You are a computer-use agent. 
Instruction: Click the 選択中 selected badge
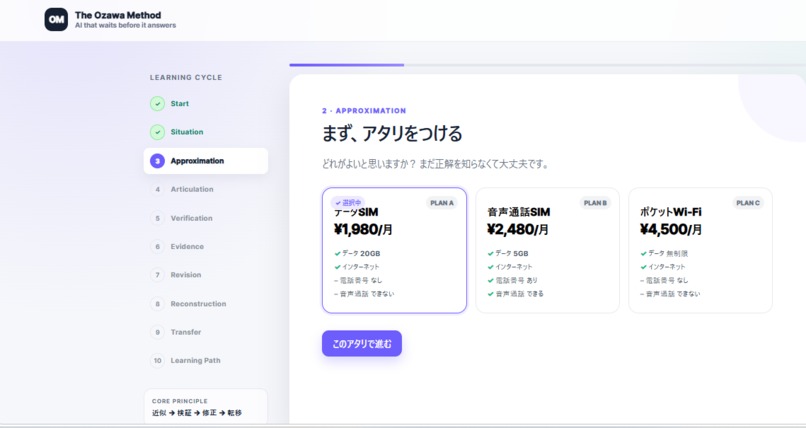(x=348, y=202)
